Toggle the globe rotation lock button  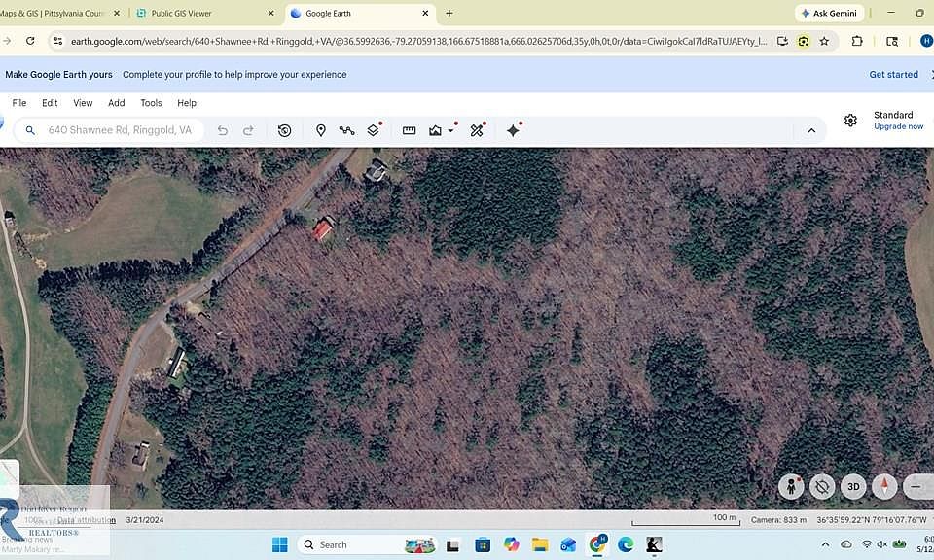[822, 487]
